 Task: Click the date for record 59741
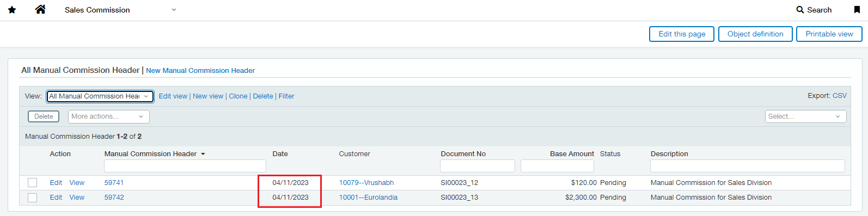tap(290, 183)
